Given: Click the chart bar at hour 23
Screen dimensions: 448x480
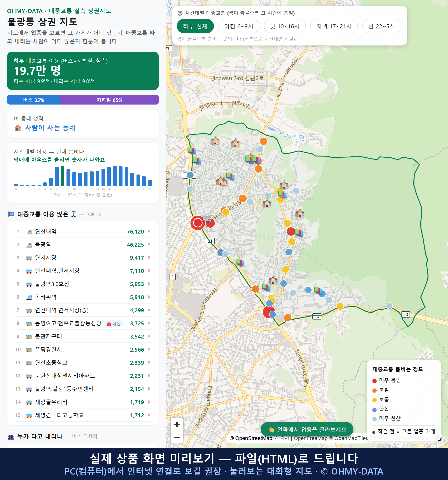Looking at the screenshot, I should click(150, 183).
